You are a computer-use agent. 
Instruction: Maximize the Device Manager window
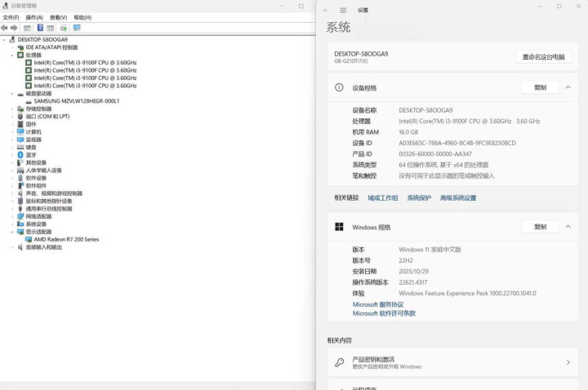tap(301, 6)
